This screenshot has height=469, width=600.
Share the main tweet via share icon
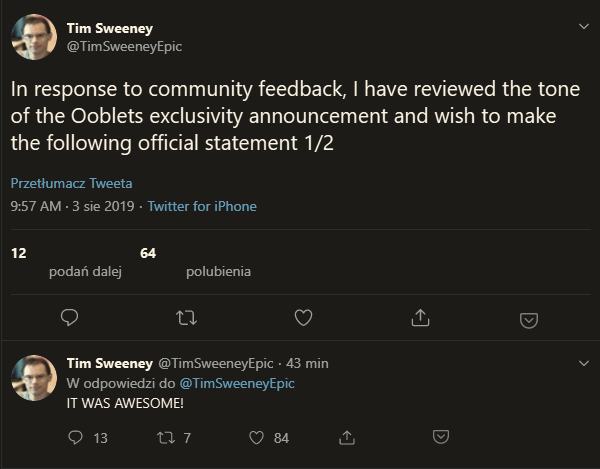421,318
